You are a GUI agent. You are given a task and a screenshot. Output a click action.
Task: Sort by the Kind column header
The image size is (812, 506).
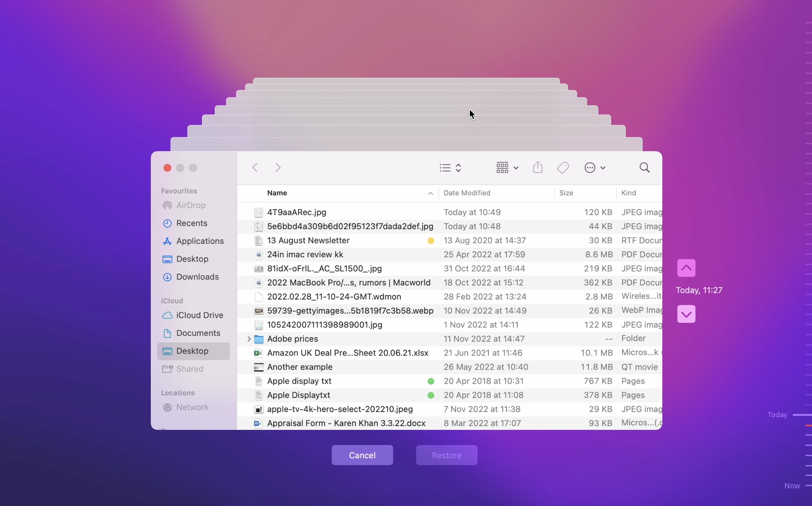[x=629, y=193]
